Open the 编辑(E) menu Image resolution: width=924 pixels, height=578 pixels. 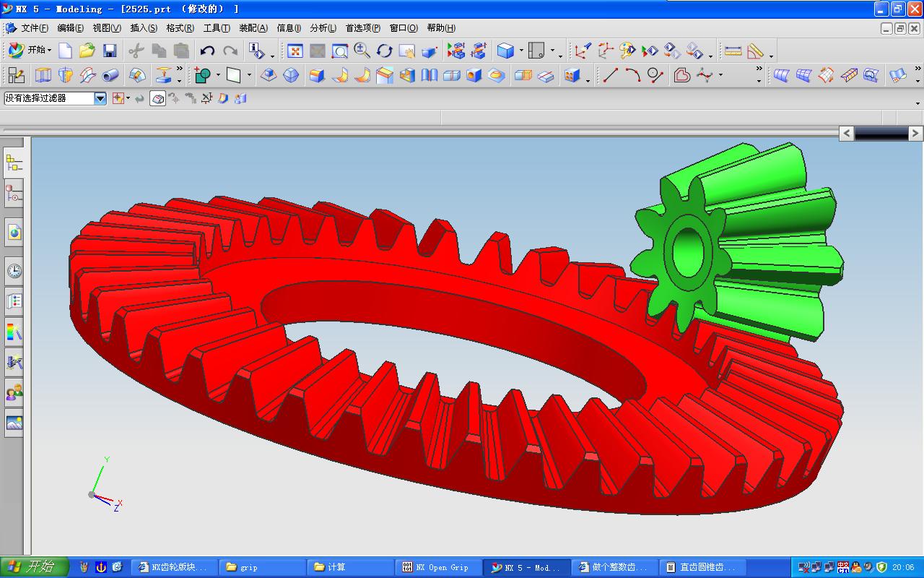[x=70, y=28]
